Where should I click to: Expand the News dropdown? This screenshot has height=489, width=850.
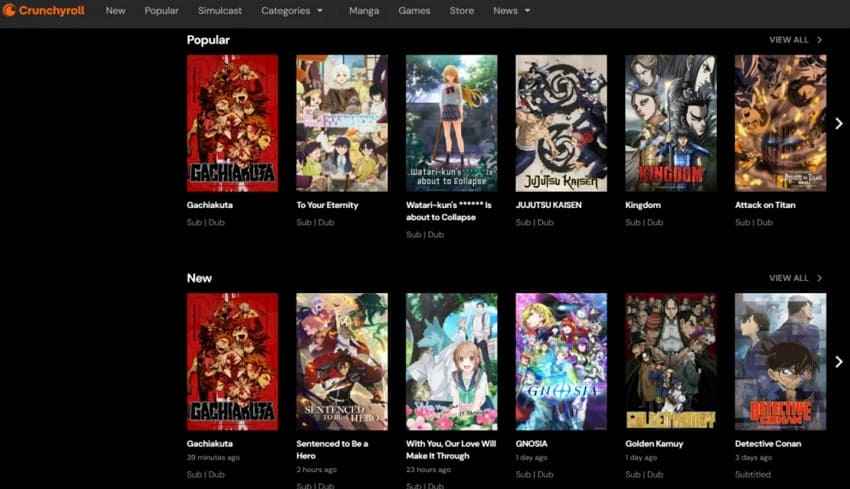pos(511,11)
